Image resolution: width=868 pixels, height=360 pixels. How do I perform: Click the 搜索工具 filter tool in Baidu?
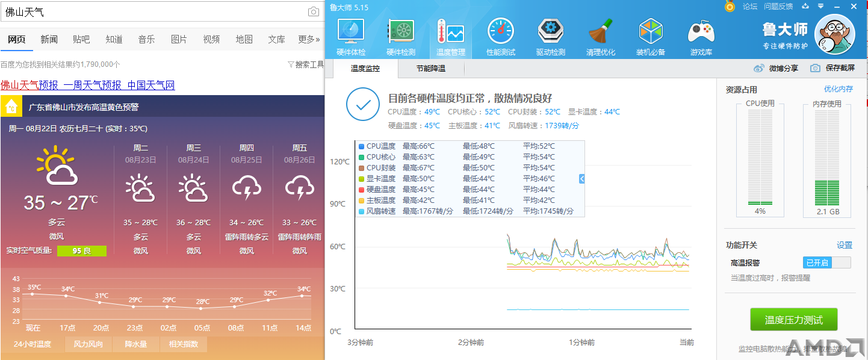point(306,64)
